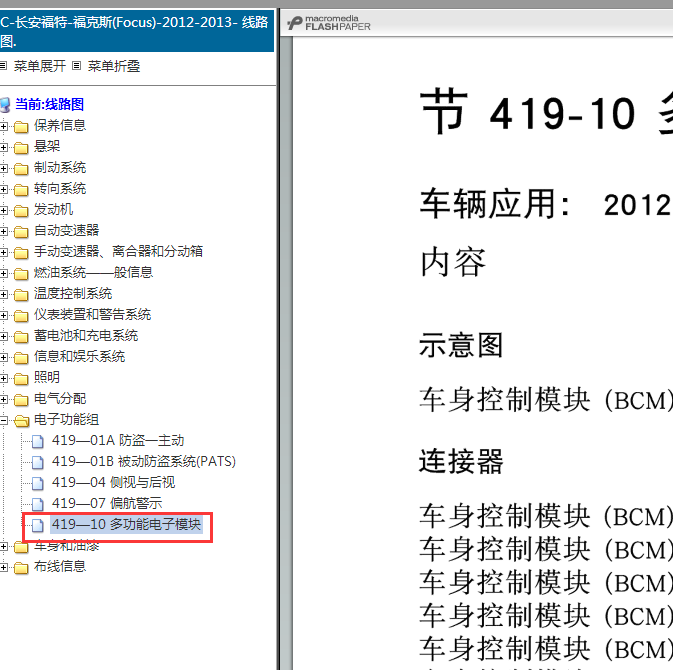Open 419—04 侧视与后视 document
673x670 pixels.
[x=113, y=482]
